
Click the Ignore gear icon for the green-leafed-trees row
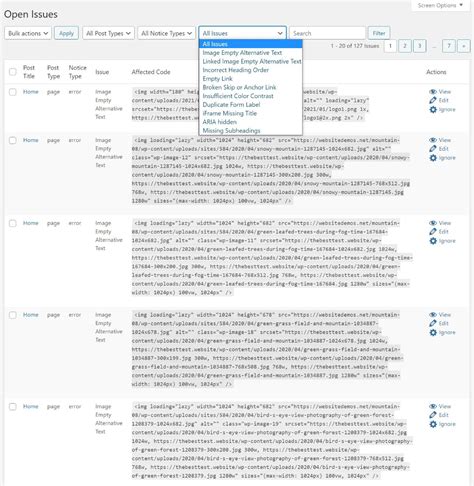[x=433, y=241]
